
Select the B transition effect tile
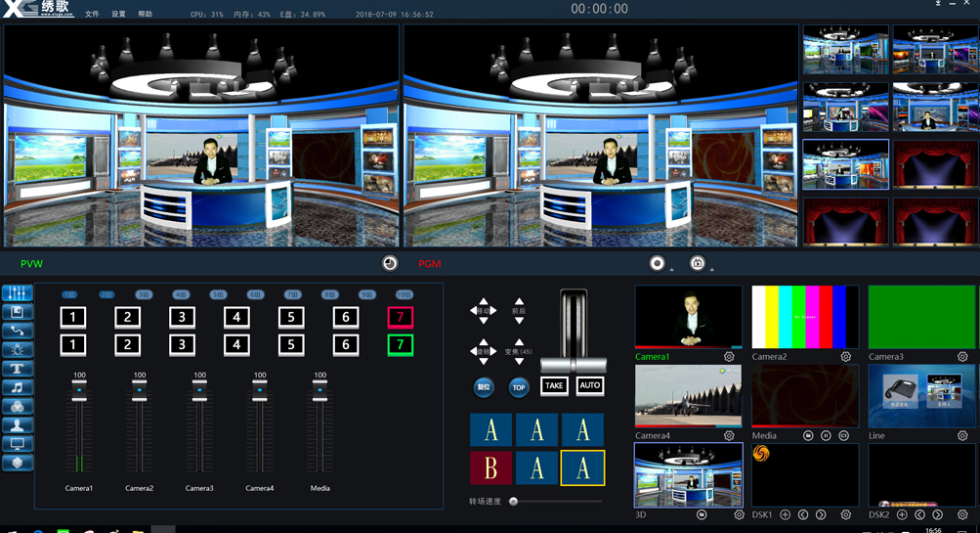pyautogui.click(x=490, y=468)
